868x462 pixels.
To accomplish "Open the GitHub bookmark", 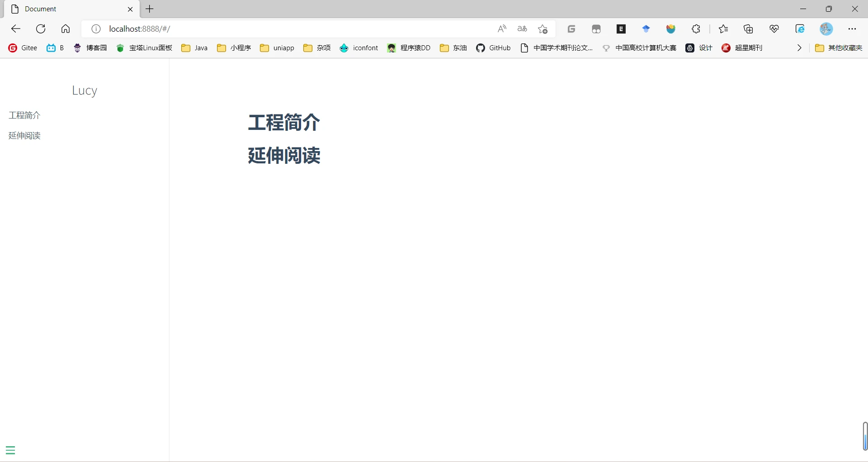I will point(493,48).
